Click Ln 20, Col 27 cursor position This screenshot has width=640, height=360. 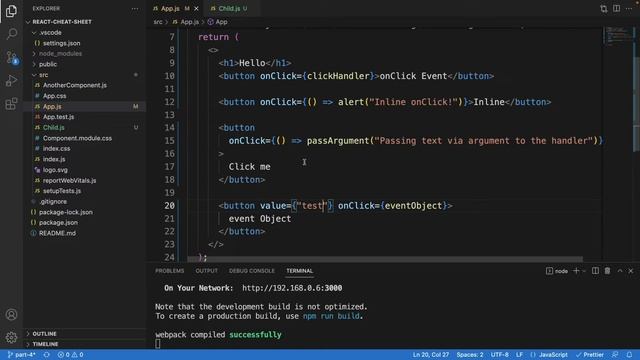coord(431,355)
